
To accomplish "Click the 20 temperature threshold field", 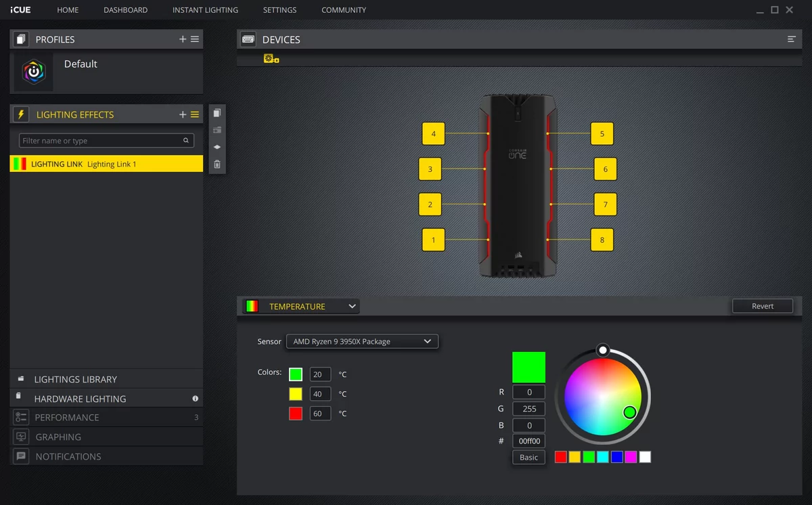I will (x=320, y=374).
